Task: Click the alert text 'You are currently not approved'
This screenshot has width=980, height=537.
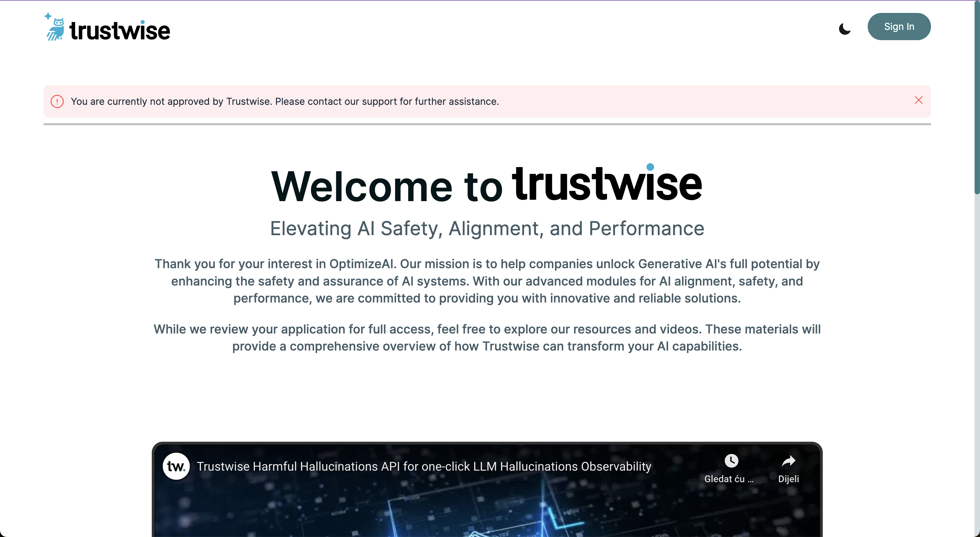Action: click(x=284, y=102)
